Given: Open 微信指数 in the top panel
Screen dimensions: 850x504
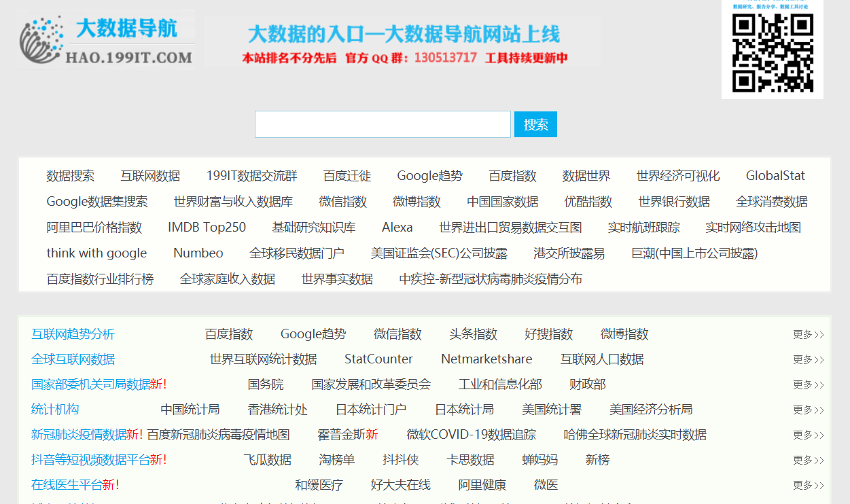Looking at the screenshot, I should tap(343, 202).
